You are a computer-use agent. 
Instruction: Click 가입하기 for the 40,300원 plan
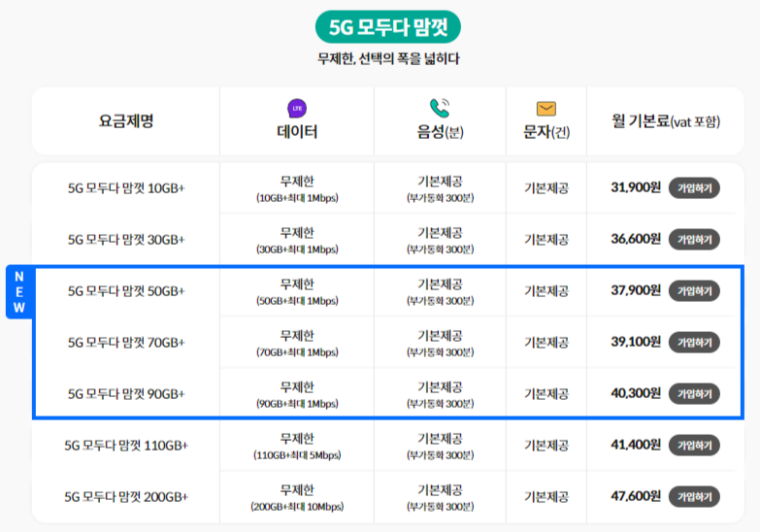pos(694,394)
